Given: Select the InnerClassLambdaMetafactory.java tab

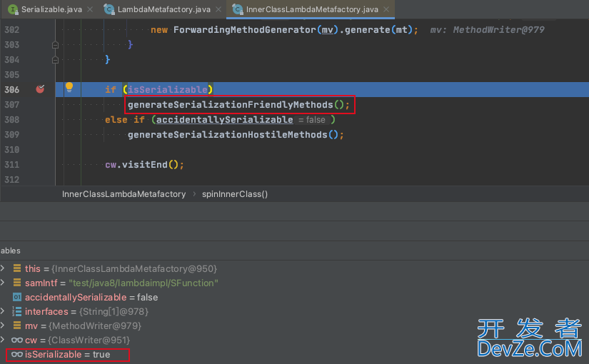Looking at the screenshot, I should click(x=312, y=9).
